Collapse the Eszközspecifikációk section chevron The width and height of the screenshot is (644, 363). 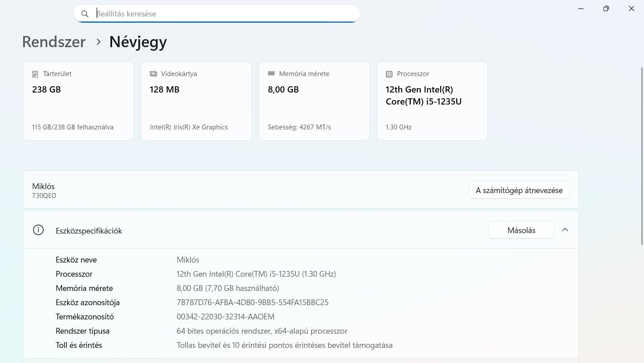(x=565, y=230)
